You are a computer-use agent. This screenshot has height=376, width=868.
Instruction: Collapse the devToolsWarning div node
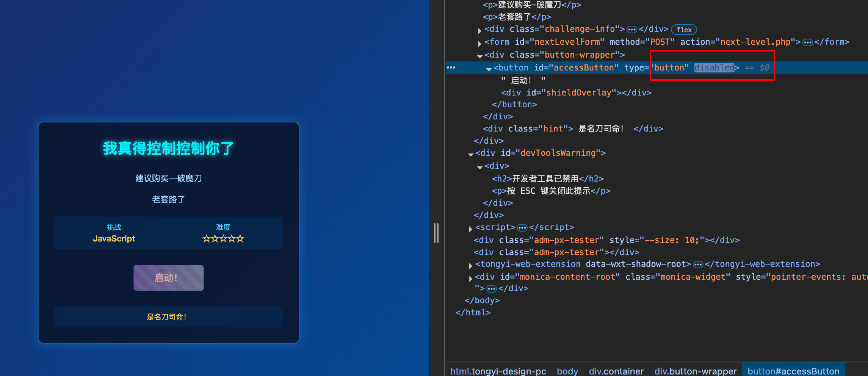coord(470,154)
